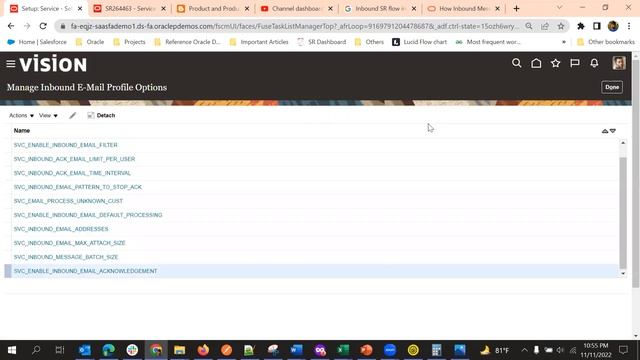640x360 pixels.
Task: Open SVC_ENABLE_INBOUND_EMAIL_DEFAULT_PROCESSING link
Action: point(88,215)
